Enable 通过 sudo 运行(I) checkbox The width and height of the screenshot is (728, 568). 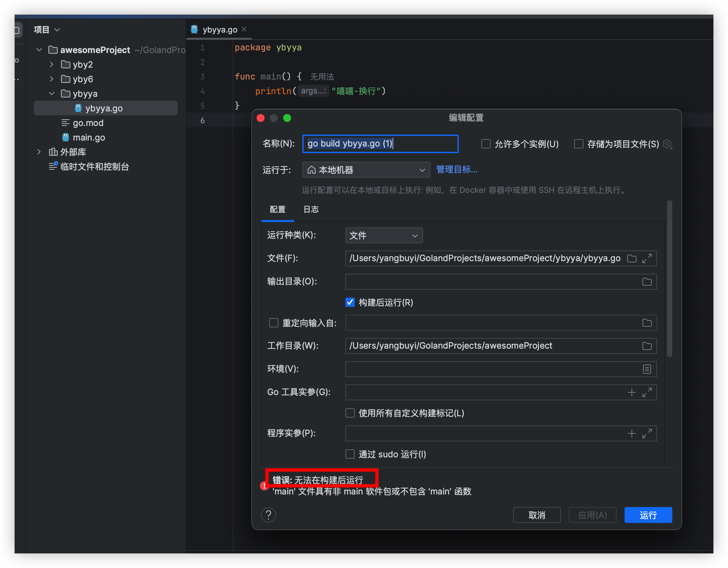point(350,454)
